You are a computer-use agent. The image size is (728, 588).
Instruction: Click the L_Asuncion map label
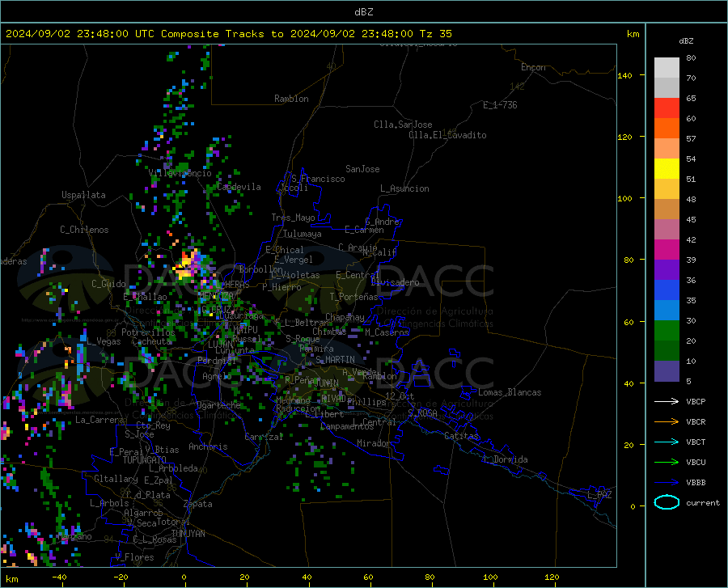404,188
